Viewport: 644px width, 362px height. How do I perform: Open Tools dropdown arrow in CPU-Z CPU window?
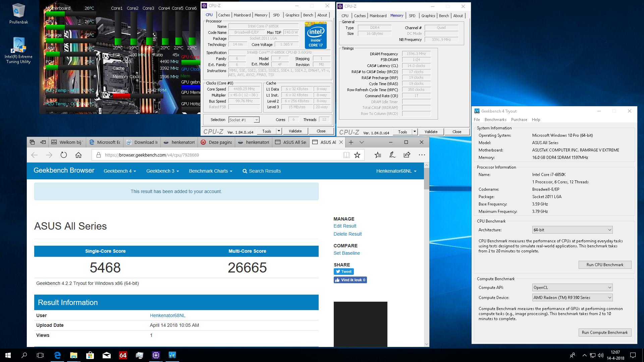point(279,131)
